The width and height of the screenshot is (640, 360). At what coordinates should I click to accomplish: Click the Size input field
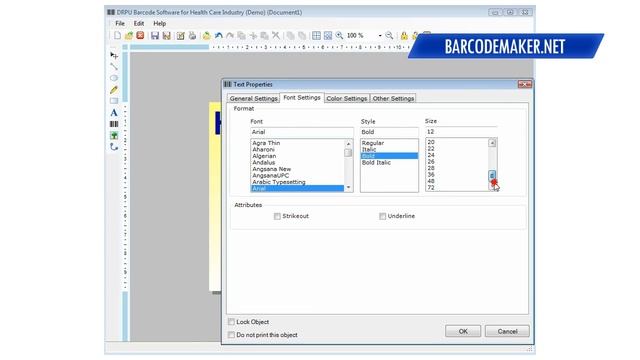tap(461, 131)
